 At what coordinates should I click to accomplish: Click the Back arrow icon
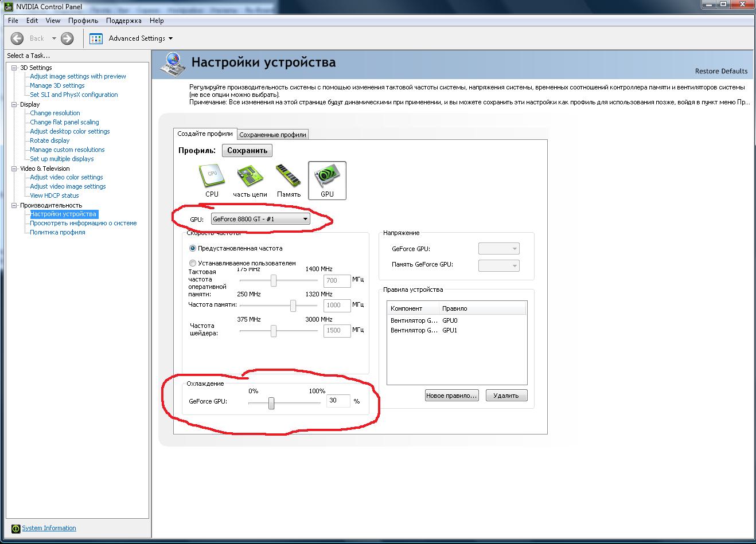(x=18, y=38)
